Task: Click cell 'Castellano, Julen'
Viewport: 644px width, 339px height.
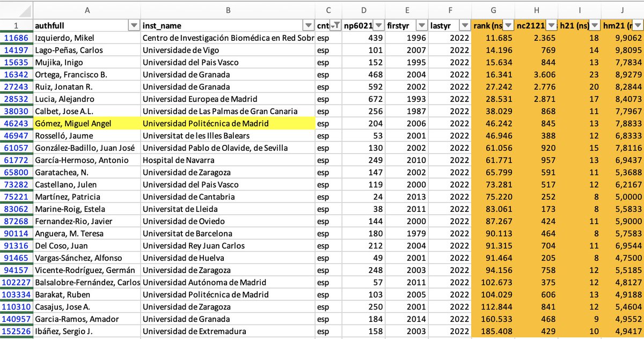Action: (x=87, y=185)
